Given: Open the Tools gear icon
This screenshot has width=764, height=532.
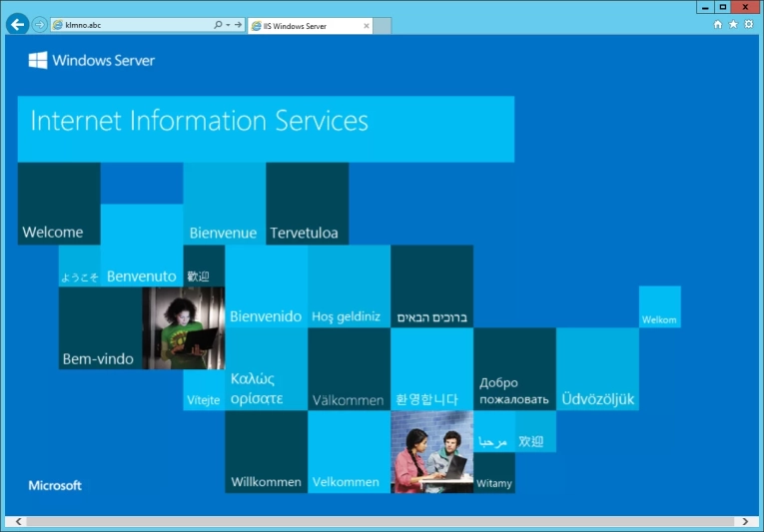Looking at the screenshot, I should [x=748, y=25].
